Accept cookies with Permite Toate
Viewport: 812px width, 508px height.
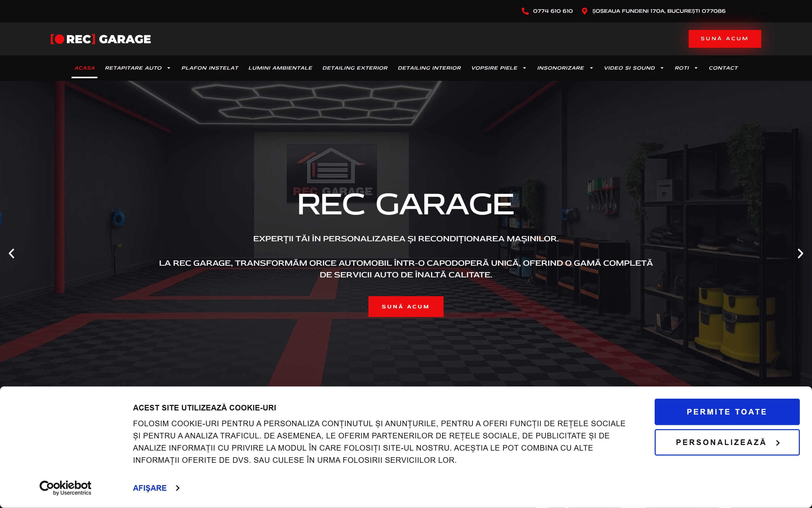tap(727, 411)
